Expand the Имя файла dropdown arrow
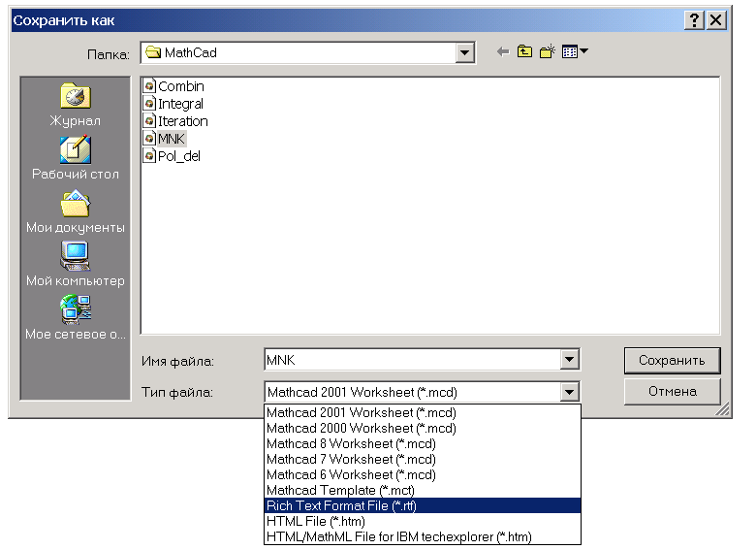The height and width of the screenshot is (550, 756). [x=569, y=360]
